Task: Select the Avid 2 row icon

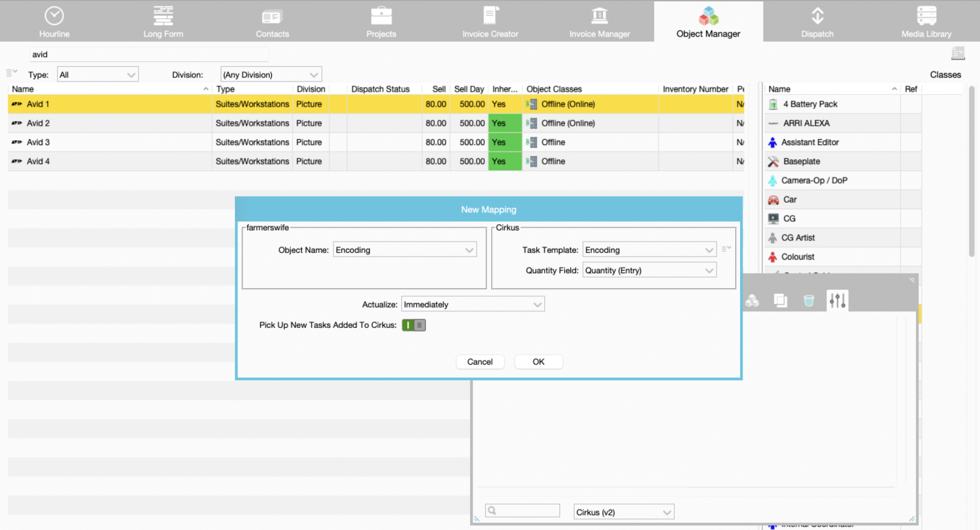Action: (x=17, y=123)
